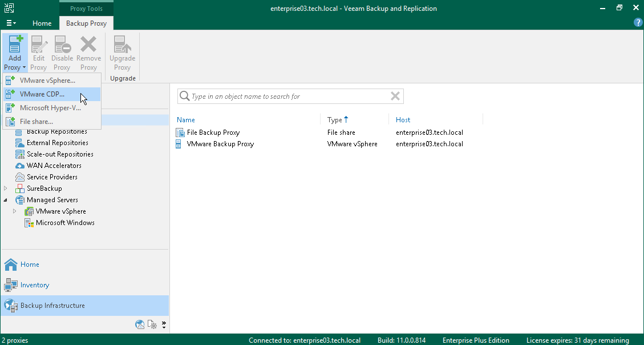Open the help question mark icon
Viewport: 644px width, 345px height.
(x=638, y=23)
